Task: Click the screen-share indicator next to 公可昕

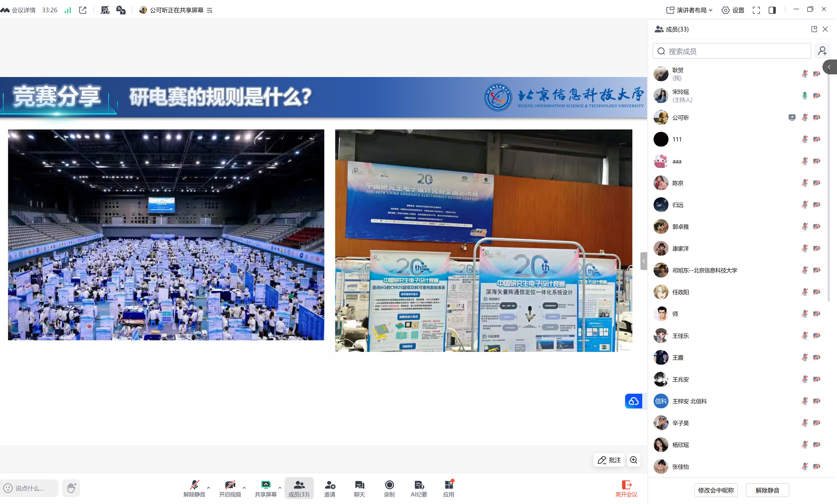Action: click(x=792, y=118)
